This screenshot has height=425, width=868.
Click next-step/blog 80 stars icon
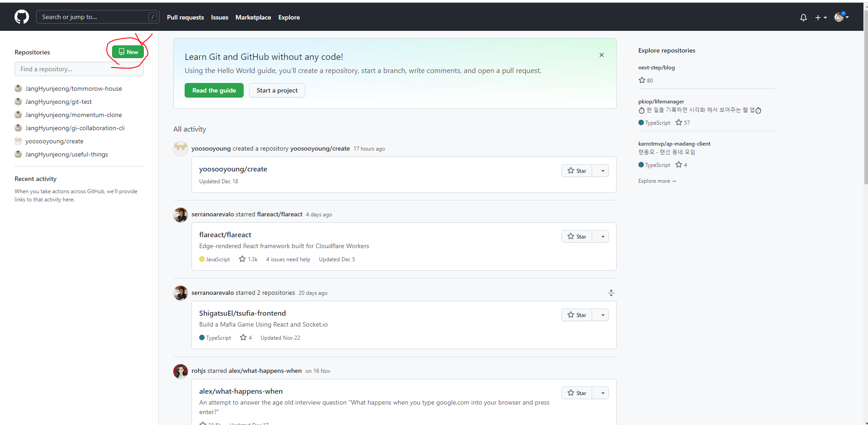[642, 80]
